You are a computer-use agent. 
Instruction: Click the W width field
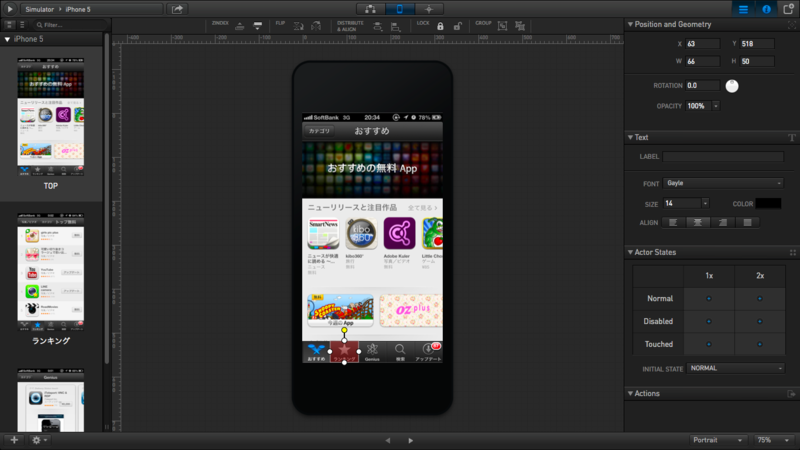(x=703, y=61)
